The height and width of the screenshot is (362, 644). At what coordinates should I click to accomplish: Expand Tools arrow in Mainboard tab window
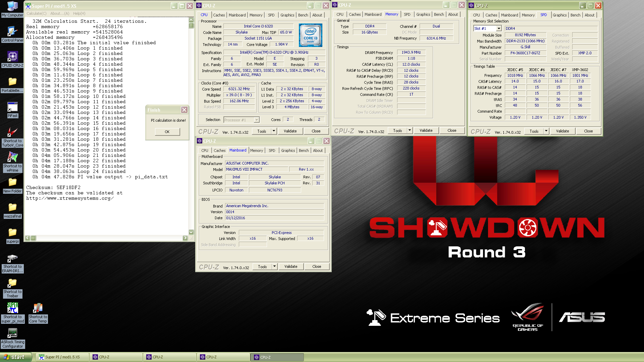[274, 266]
